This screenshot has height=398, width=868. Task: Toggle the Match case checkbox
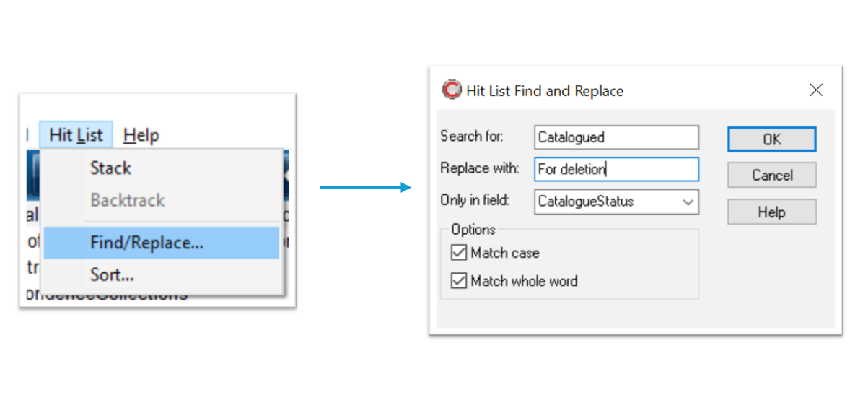459,253
